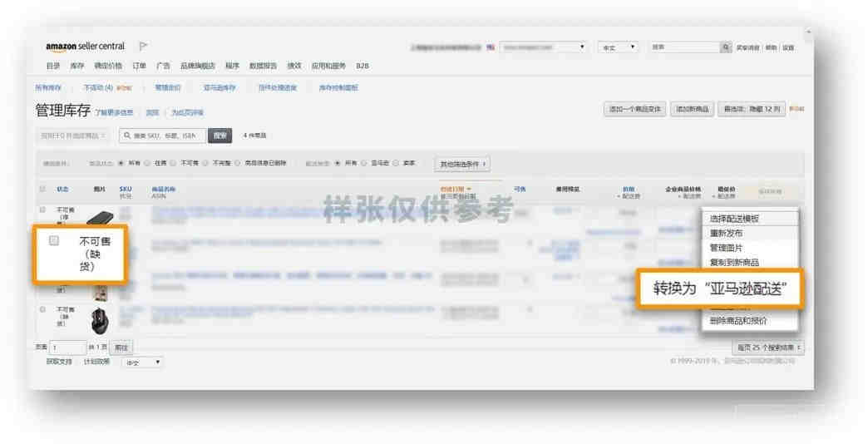868x444 pixels.
Task: Click the Amazon Seller Central logo
Action: click(x=86, y=47)
